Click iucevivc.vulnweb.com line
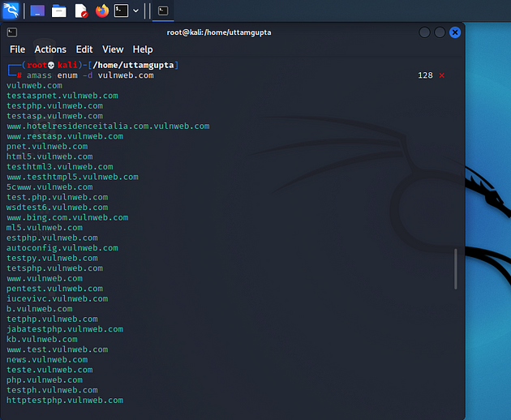 point(57,298)
